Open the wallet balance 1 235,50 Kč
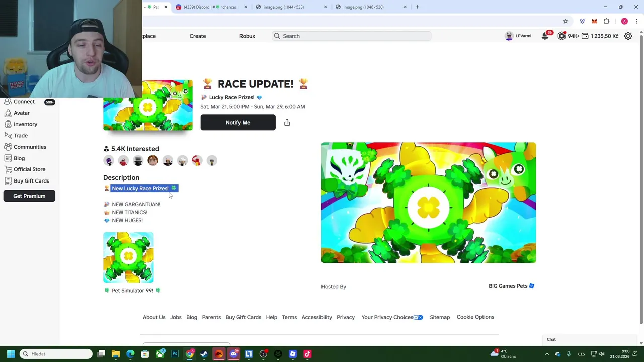644x362 pixels. [x=600, y=36]
